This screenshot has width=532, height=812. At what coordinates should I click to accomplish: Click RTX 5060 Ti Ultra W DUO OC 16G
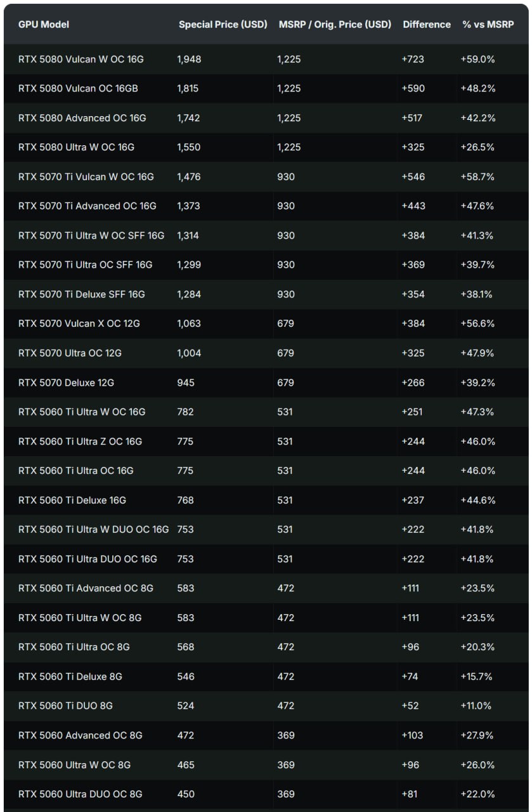click(x=94, y=530)
